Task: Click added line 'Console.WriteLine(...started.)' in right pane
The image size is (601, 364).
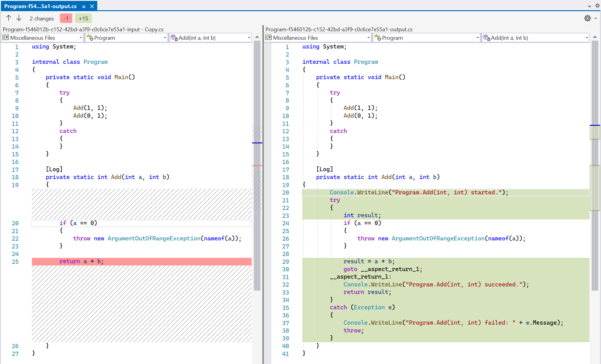Action: (x=446, y=193)
